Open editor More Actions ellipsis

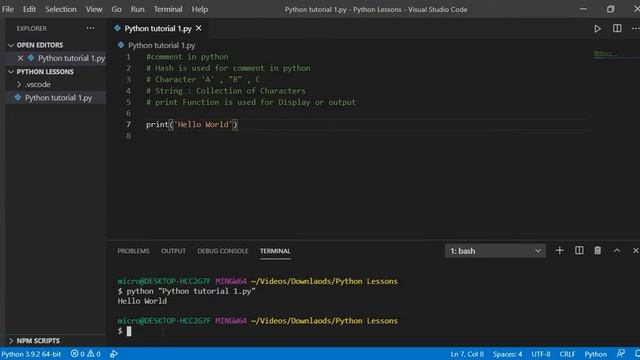tap(635, 28)
